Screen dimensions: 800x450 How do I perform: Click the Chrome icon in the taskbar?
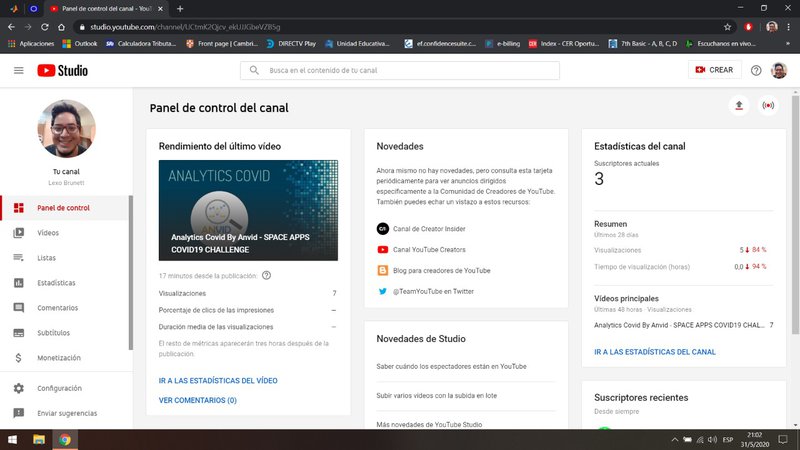[64, 439]
